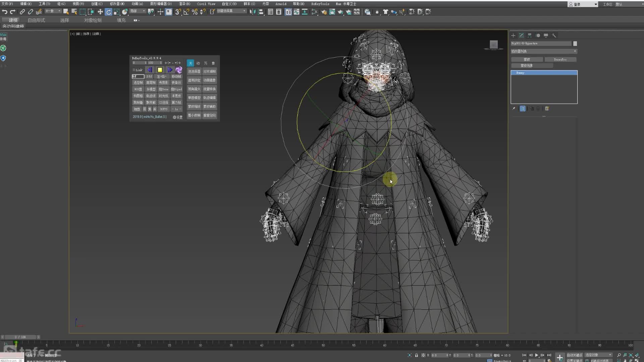Image resolution: width=644 pixels, height=362 pixels.
Task: Switch to the 自由形式 ribbon tab
Action: coord(36,20)
